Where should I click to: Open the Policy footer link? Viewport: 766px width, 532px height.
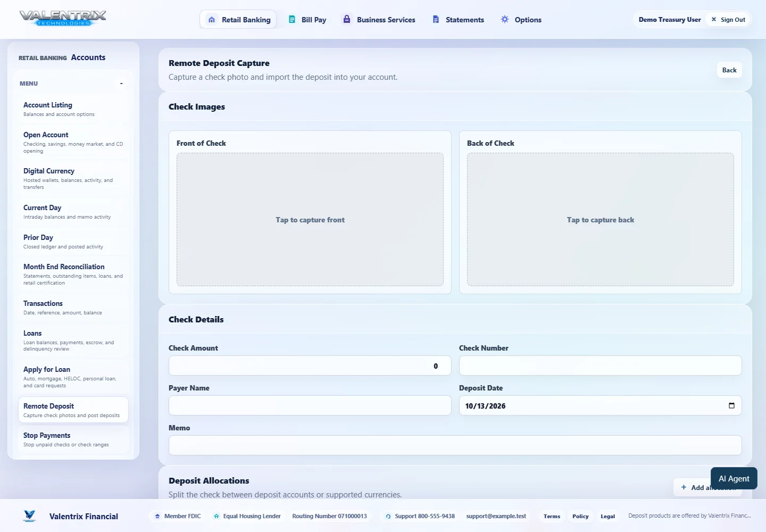580,516
